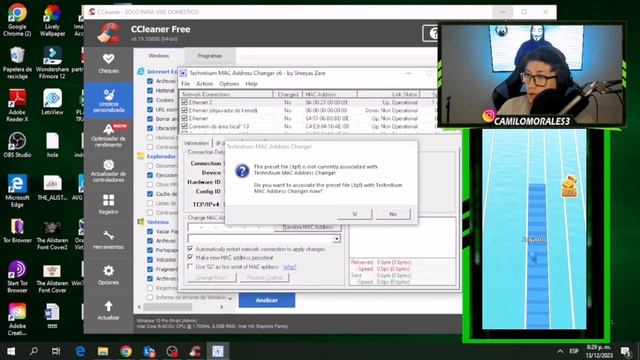Open Optimizador de rendimiento in CCleaner
Screen dimensions: 640x360
click(108, 135)
